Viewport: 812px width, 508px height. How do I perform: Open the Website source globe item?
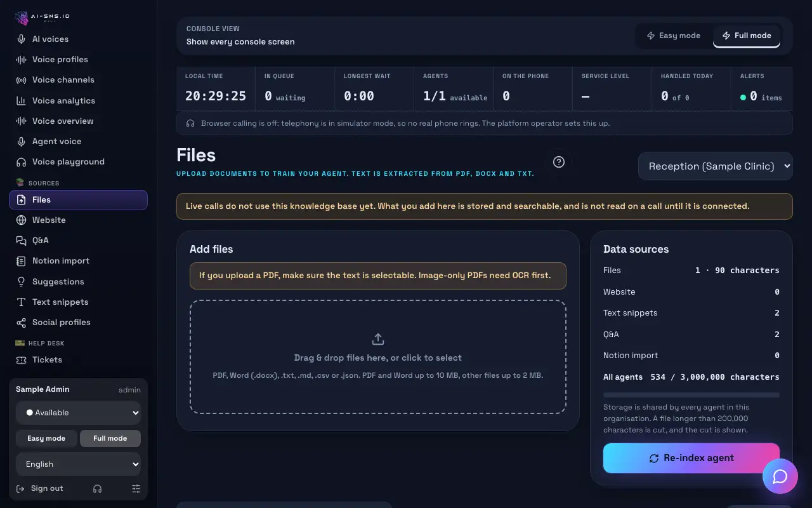tap(78, 220)
